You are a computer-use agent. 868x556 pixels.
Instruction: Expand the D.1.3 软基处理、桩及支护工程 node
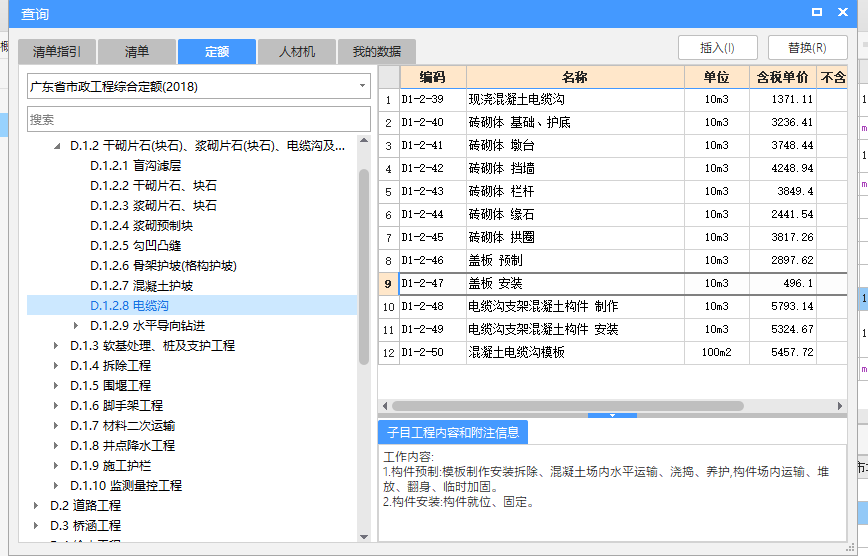pyautogui.click(x=56, y=346)
